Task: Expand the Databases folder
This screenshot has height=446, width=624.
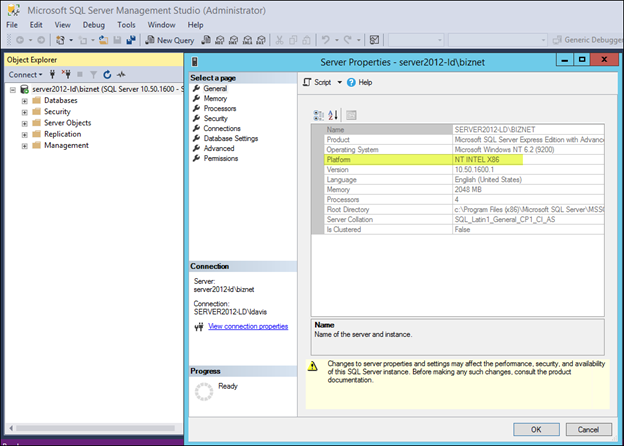Action: click(25, 101)
